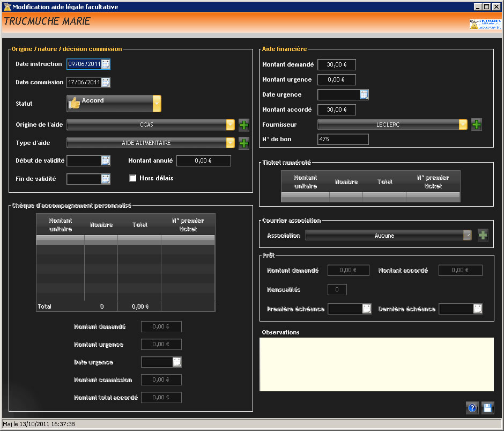The image size is (504, 431).
Task: Open the Type d'aide dropdown list
Action: [x=231, y=143]
